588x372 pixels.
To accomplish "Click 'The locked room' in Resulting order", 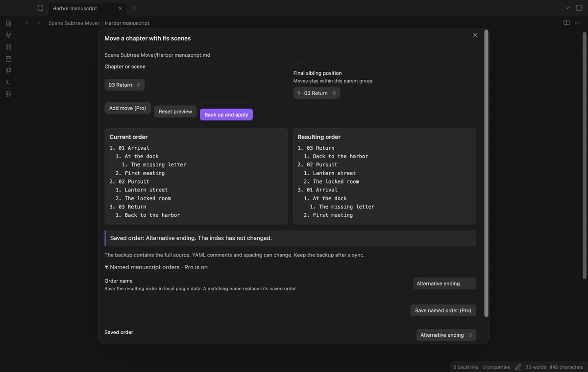I will tap(336, 182).
